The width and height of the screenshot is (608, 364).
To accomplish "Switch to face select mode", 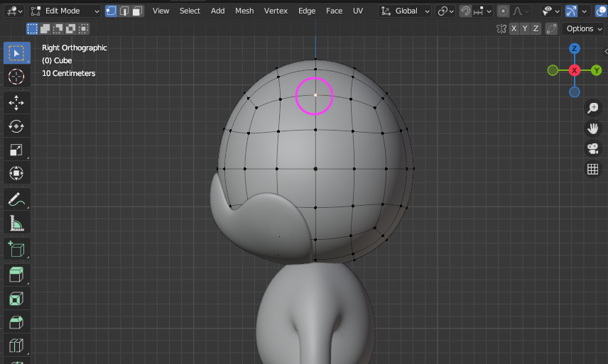I will pyautogui.click(x=137, y=11).
